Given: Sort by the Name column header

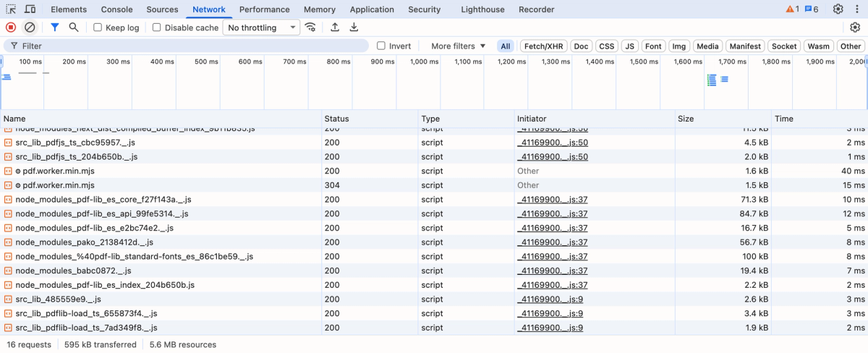Looking at the screenshot, I should point(161,118).
